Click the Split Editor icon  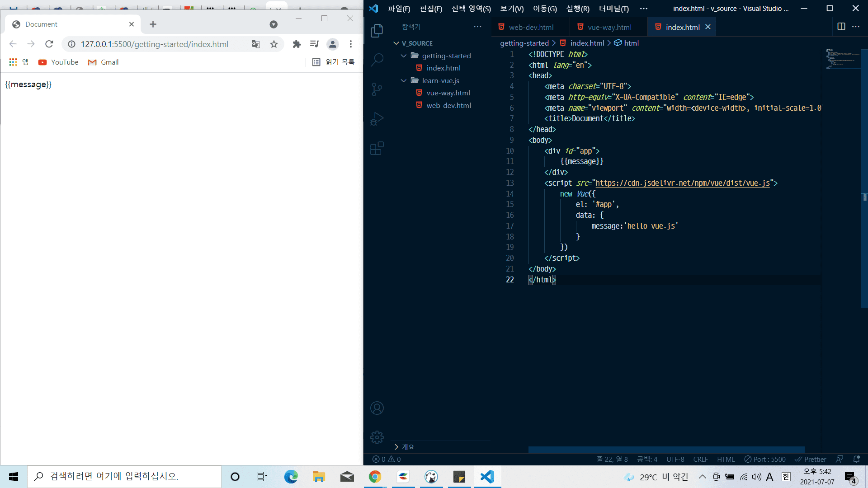point(841,27)
